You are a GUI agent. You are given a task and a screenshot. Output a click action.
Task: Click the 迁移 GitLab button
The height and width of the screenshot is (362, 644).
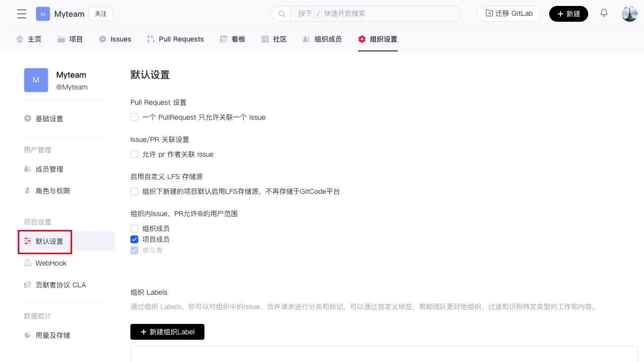pos(509,14)
